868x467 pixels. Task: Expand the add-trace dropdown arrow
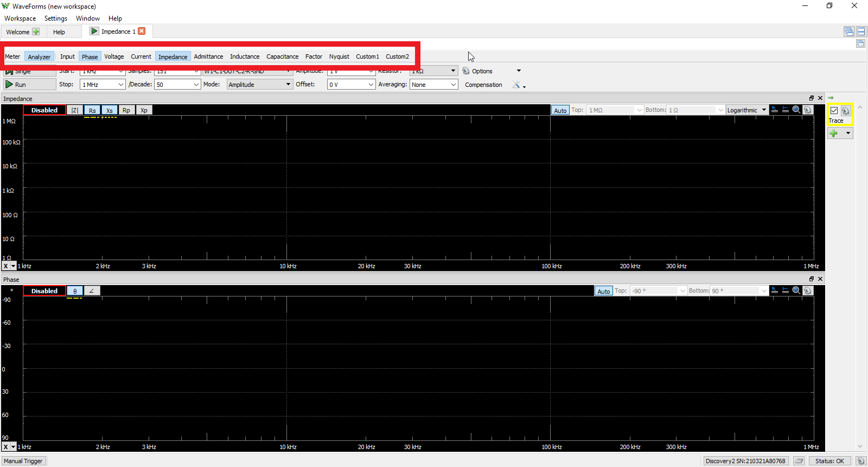click(848, 133)
